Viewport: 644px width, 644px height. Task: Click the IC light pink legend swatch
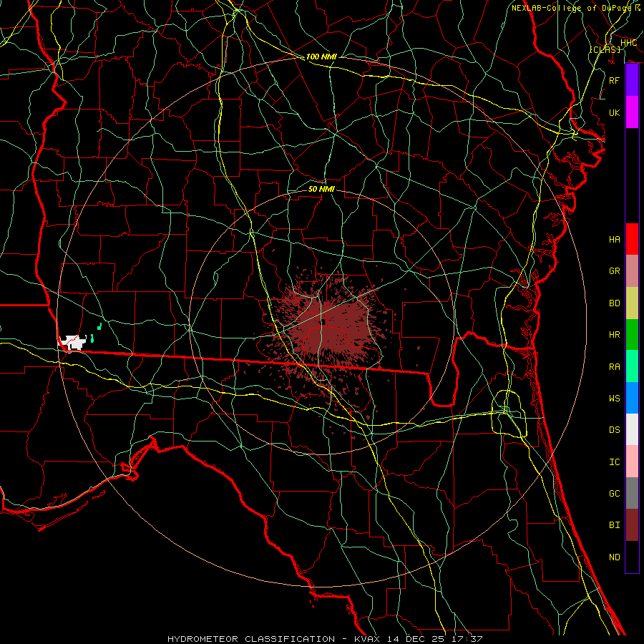pyautogui.click(x=632, y=462)
